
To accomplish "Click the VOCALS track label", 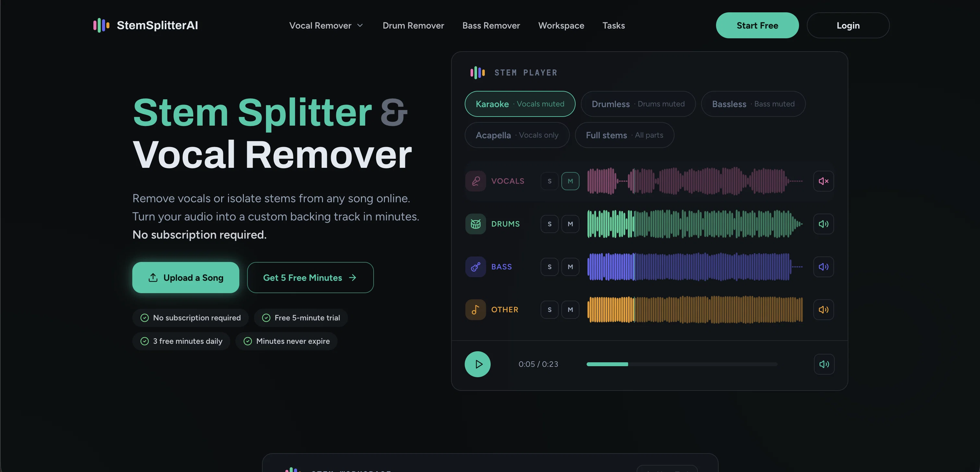I will (508, 181).
